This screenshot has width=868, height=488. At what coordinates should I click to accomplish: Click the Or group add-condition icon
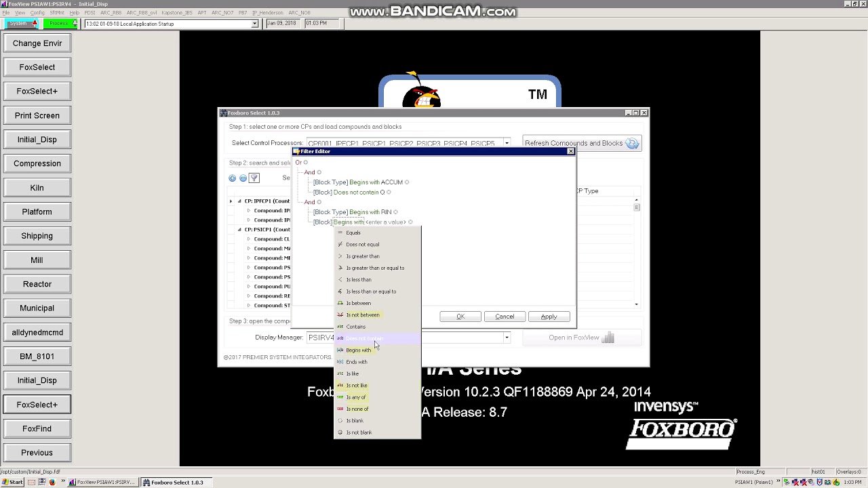306,163
